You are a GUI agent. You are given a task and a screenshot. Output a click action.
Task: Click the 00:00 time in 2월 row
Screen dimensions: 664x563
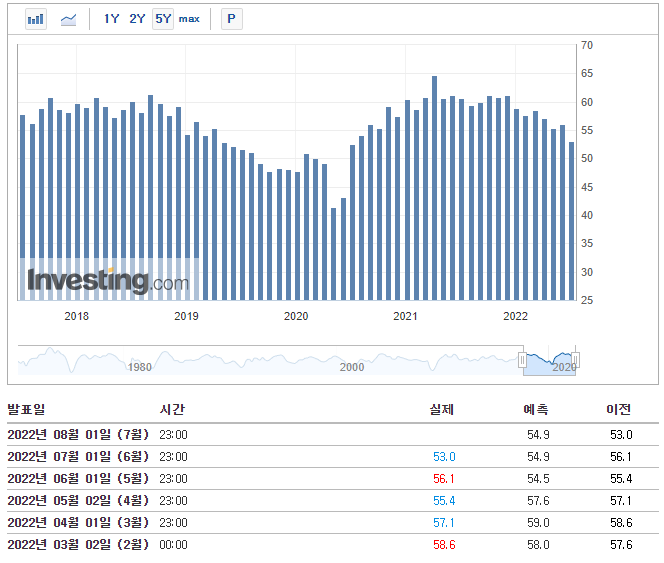coord(173,545)
